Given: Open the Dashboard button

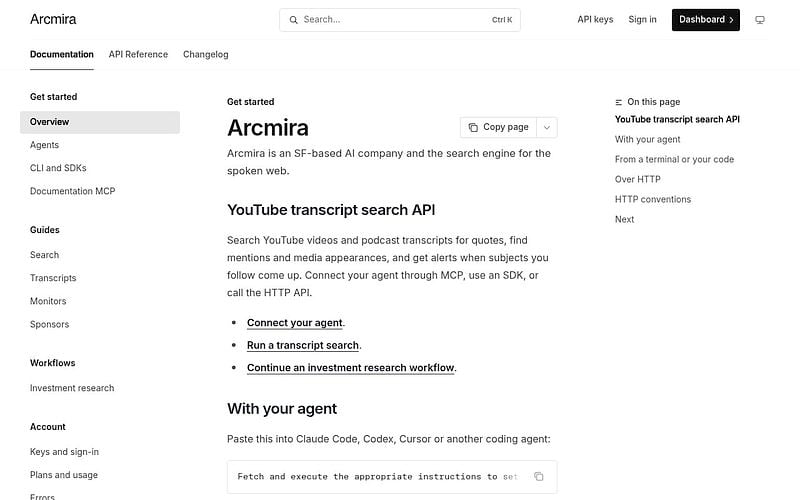Looking at the screenshot, I should [x=705, y=20].
